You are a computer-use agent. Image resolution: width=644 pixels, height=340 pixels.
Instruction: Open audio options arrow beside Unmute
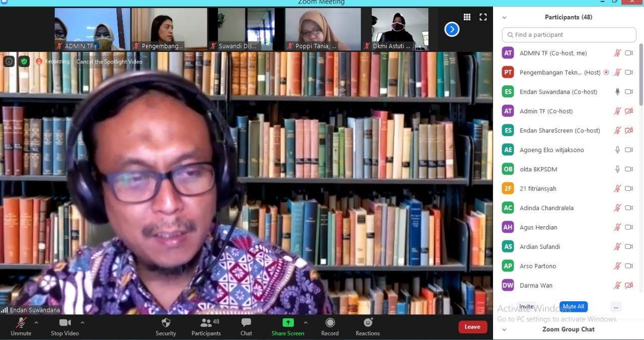click(36, 322)
